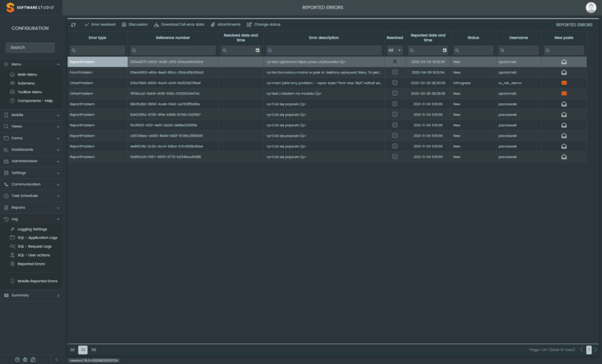Expand the Dashboards sidebar section

31,150
